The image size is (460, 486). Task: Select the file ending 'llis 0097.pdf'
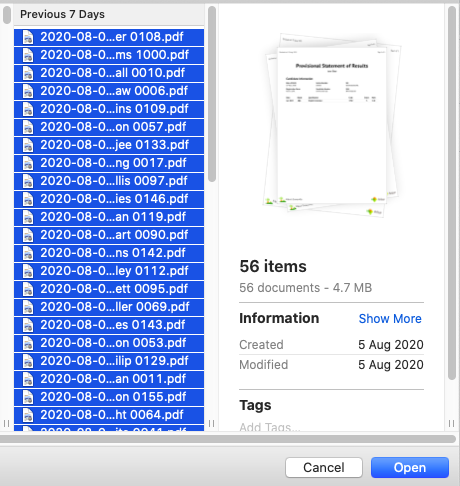point(109,181)
